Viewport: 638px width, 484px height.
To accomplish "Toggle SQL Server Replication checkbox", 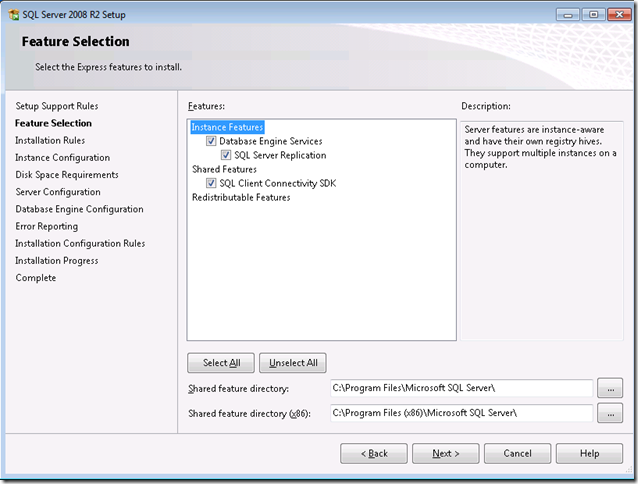I will pyautogui.click(x=226, y=155).
